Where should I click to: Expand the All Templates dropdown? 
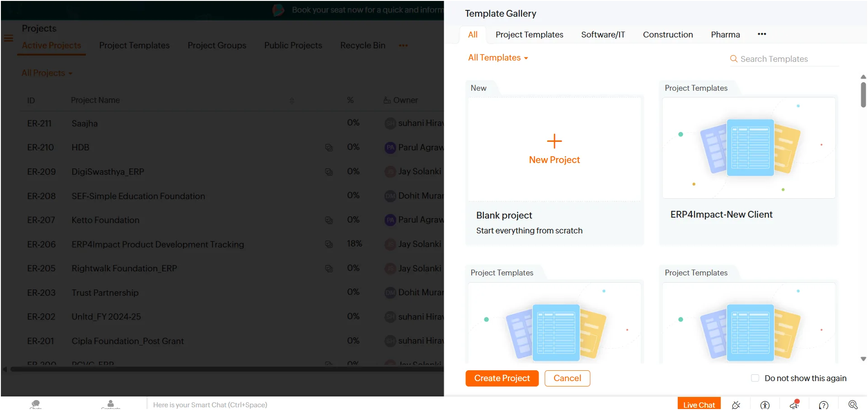pyautogui.click(x=498, y=58)
